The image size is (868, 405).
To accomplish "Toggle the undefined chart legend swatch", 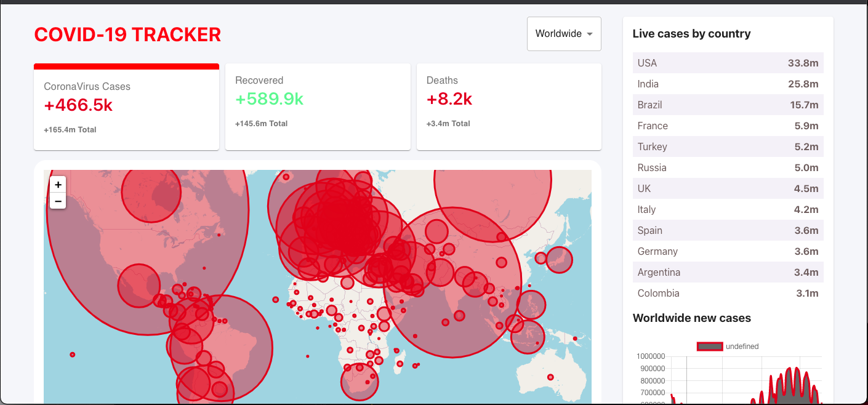I will click(x=710, y=347).
